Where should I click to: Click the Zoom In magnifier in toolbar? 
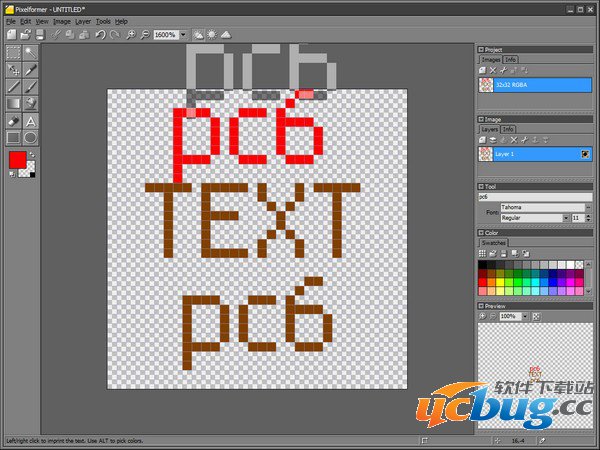(x=131, y=34)
